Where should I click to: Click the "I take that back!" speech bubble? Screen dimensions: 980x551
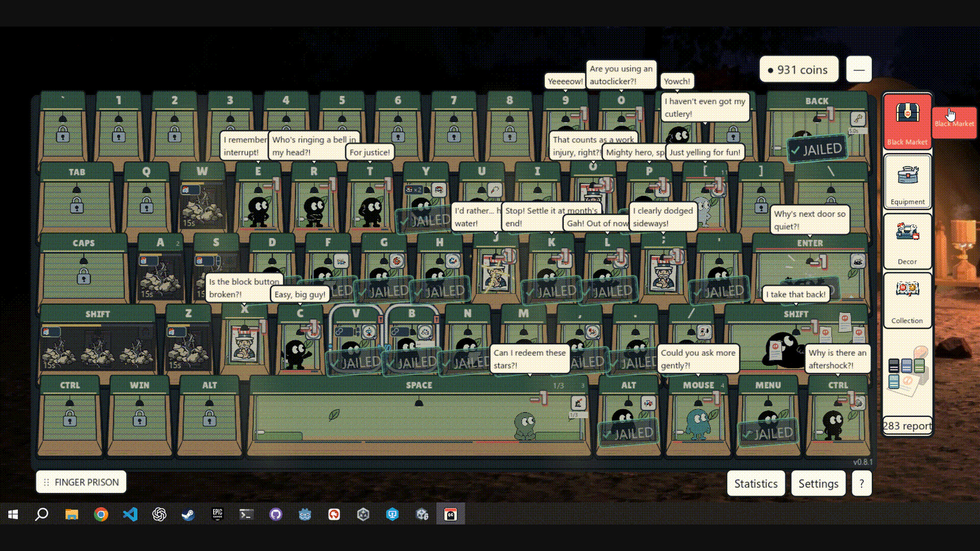coord(795,294)
